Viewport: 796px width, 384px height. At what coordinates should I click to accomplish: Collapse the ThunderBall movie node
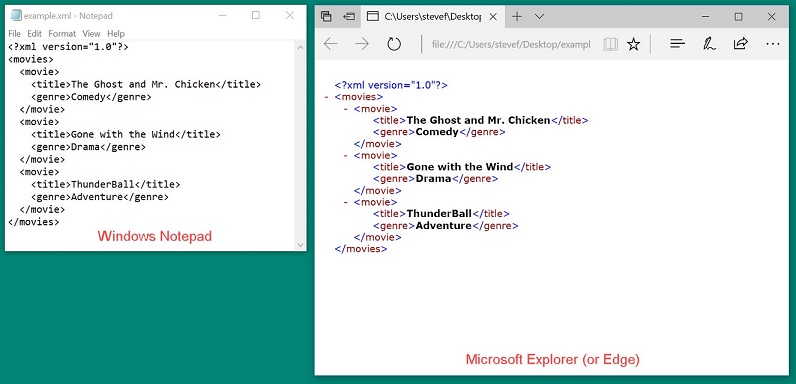tap(346, 202)
